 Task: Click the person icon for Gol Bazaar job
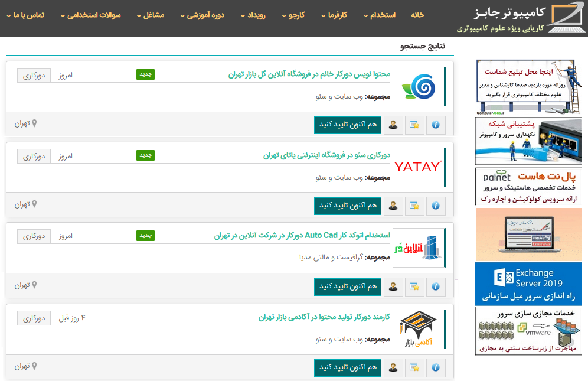(393, 125)
